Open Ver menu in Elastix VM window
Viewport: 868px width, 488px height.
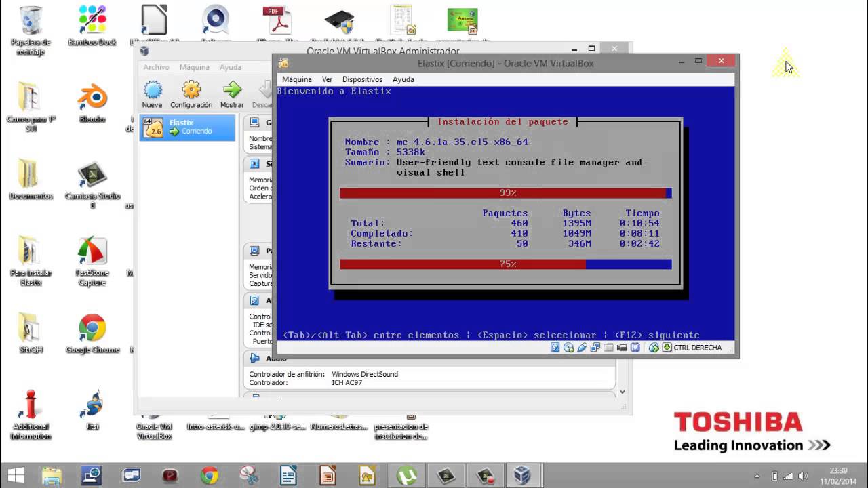[327, 79]
